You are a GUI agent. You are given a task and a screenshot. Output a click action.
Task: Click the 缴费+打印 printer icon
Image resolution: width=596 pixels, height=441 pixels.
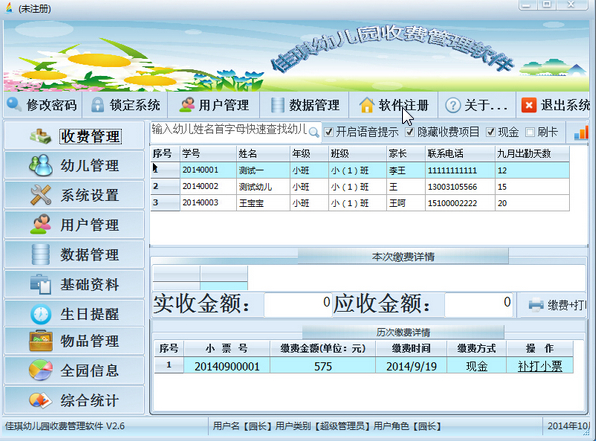(536, 305)
